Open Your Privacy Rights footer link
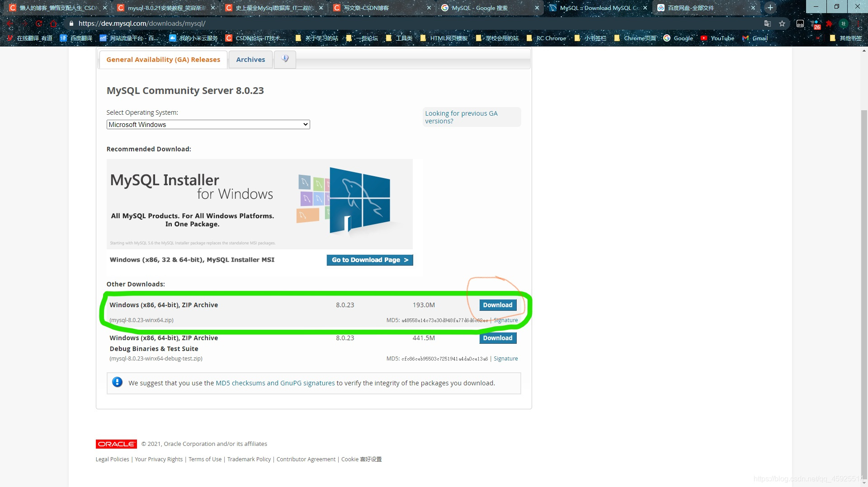Screen dimensions: 868x487 [159, 459]
